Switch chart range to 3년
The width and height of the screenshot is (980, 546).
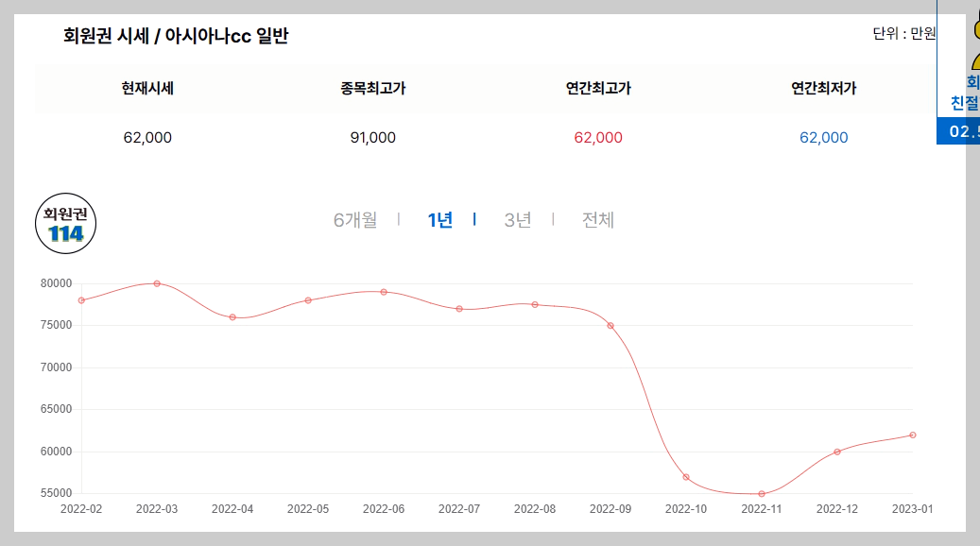(518, 220)
